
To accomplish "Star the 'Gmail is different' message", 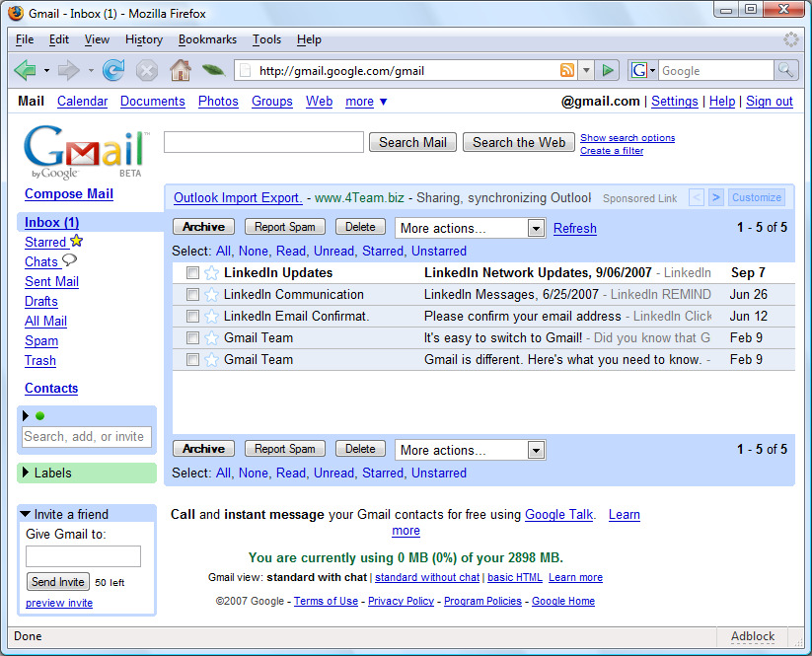I will tap(211, 360).
